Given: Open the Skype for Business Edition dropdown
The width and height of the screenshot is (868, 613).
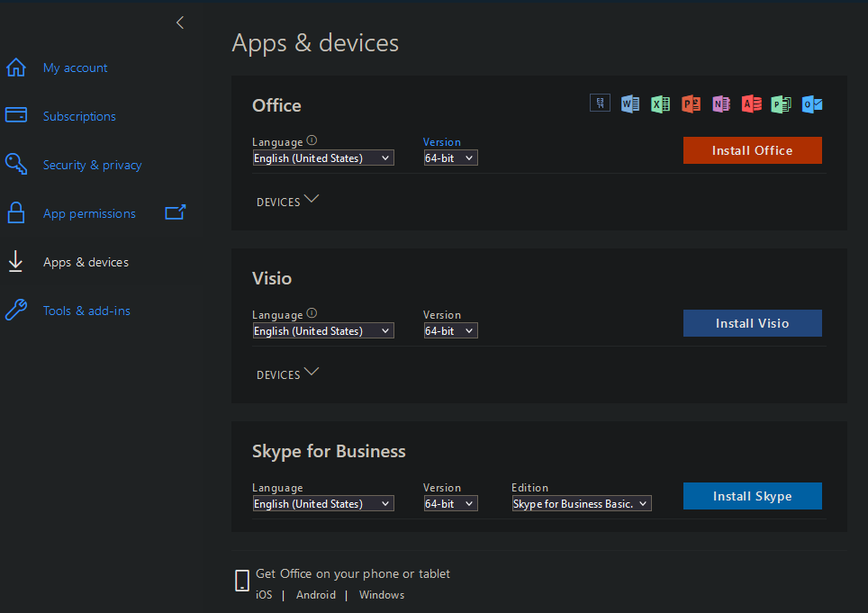Looking at the screenshot, I should pyautogui.click(x=581, y=504).
